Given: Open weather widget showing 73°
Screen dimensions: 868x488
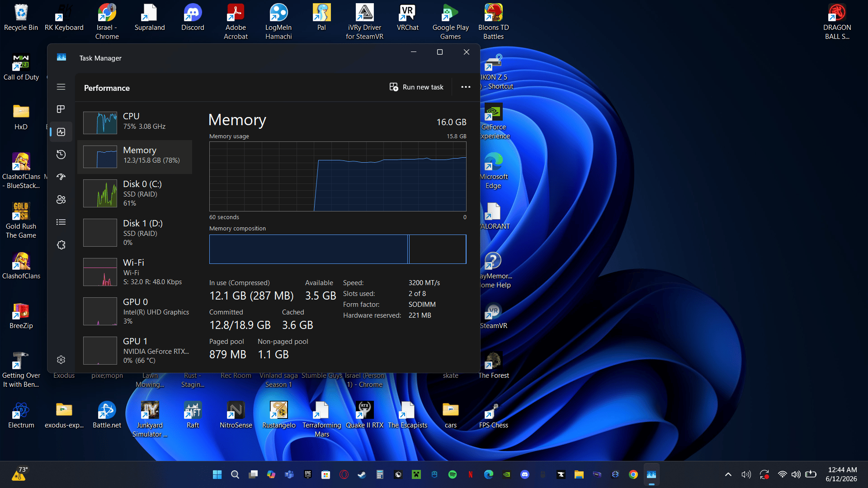Looking at the screenshot, I should click(20, 474).
